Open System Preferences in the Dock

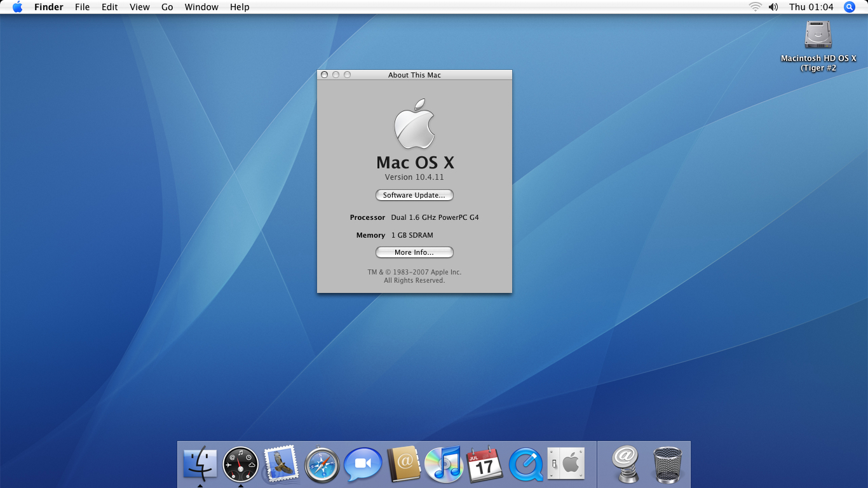[566, 464]
